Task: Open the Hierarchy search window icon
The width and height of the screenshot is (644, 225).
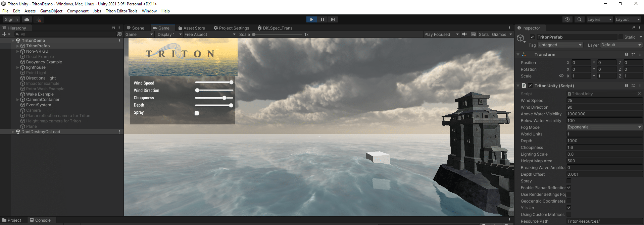Action: [119, 34]
